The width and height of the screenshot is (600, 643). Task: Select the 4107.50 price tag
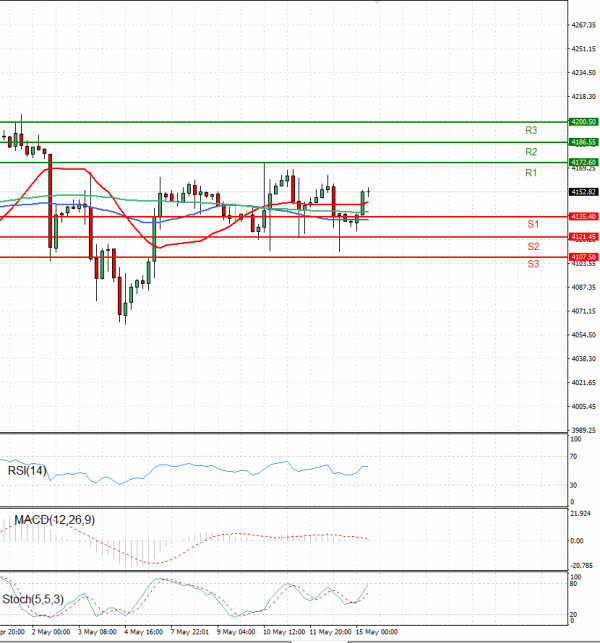[583, 257]
